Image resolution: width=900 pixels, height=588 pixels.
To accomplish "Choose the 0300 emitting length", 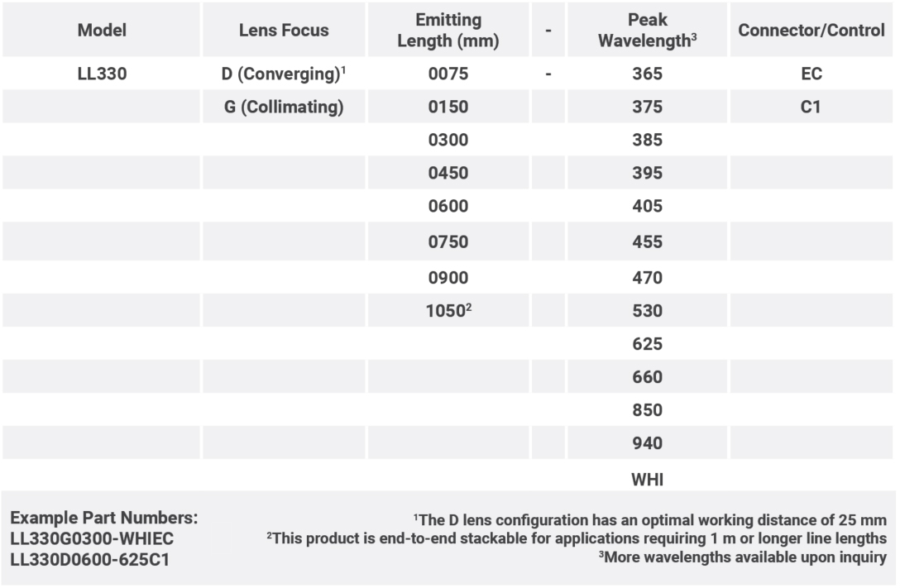I will pyautogui.click(x=448, y=141).
